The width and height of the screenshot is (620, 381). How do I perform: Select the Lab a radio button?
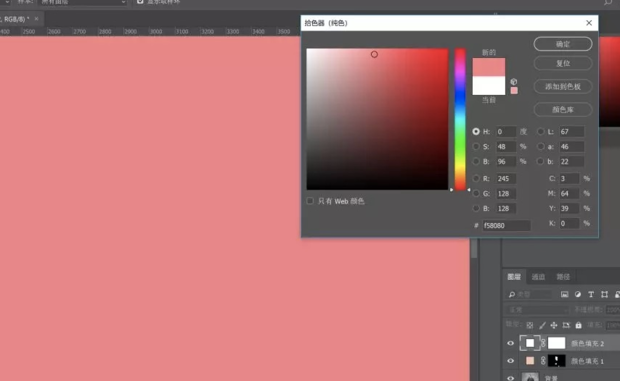[541, 147]
